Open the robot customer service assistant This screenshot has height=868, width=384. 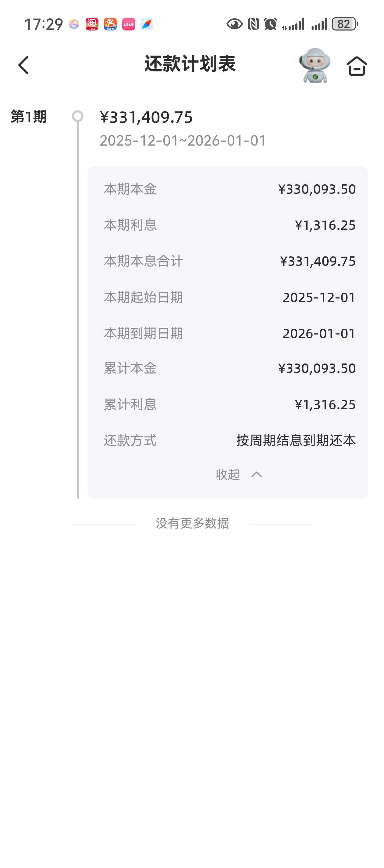coord(315,65)
